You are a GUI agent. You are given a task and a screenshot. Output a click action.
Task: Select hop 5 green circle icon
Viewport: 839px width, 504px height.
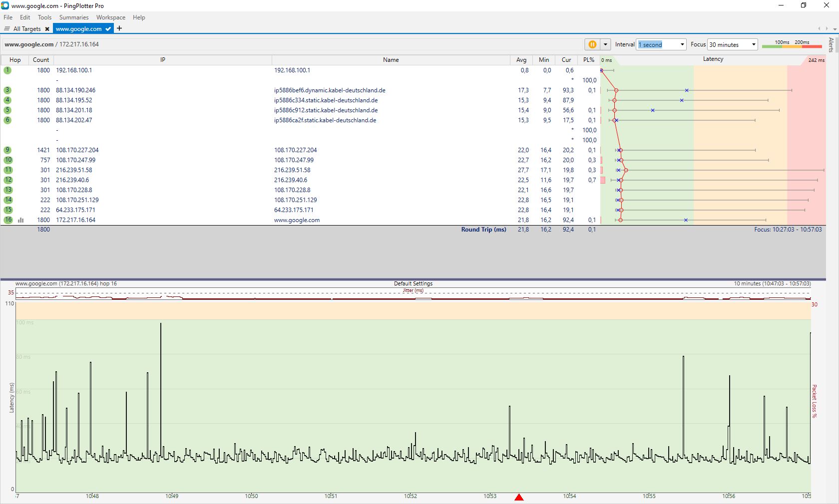tap(7, 110)
